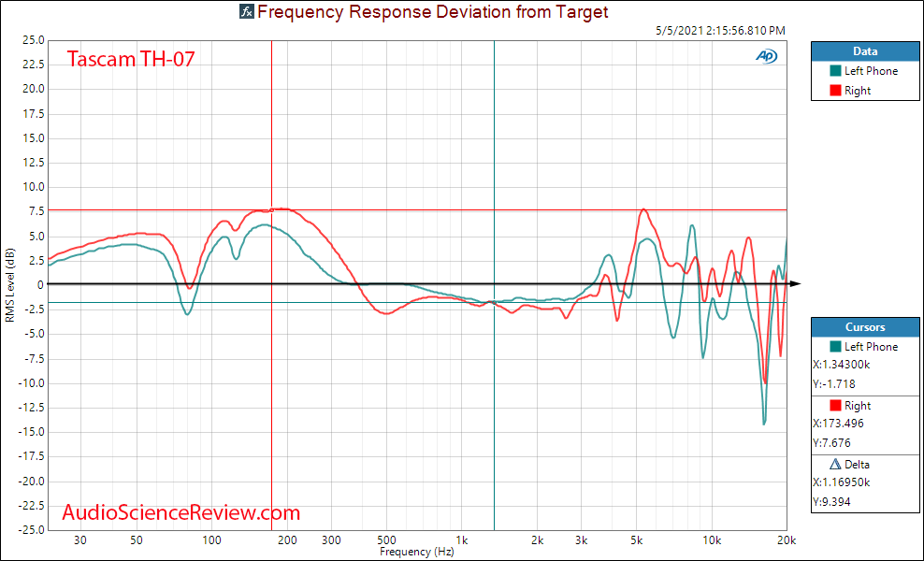Click the teal Left Phone swatch in Cursors panel
The width and height of the screenshot is (924, 561).
coord(835,347)
